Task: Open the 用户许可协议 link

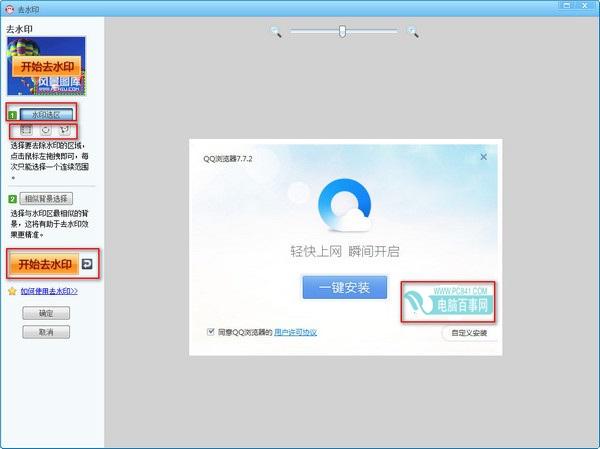Action: [x=295, y=332]
